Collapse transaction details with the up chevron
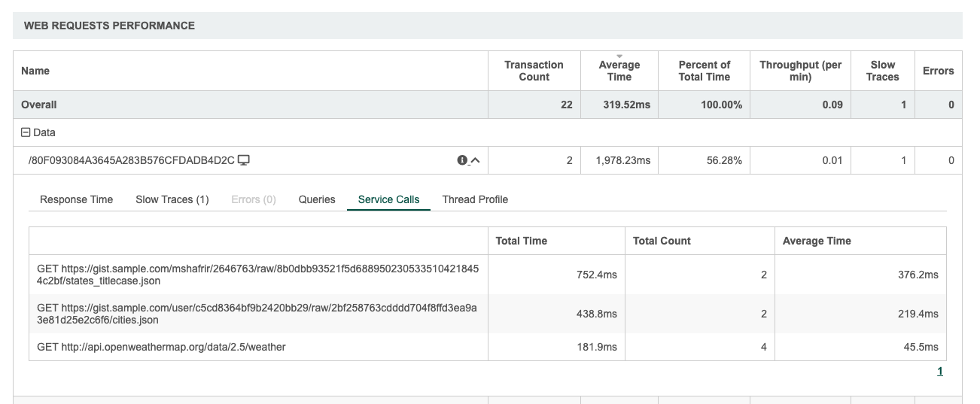Viewport: 980px width, 404px height. [475, 160]
